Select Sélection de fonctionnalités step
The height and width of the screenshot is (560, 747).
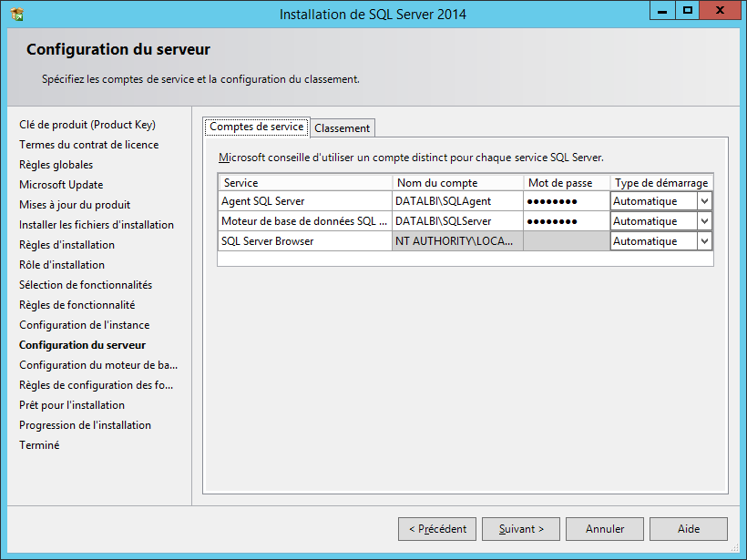[x=86, y=285]
